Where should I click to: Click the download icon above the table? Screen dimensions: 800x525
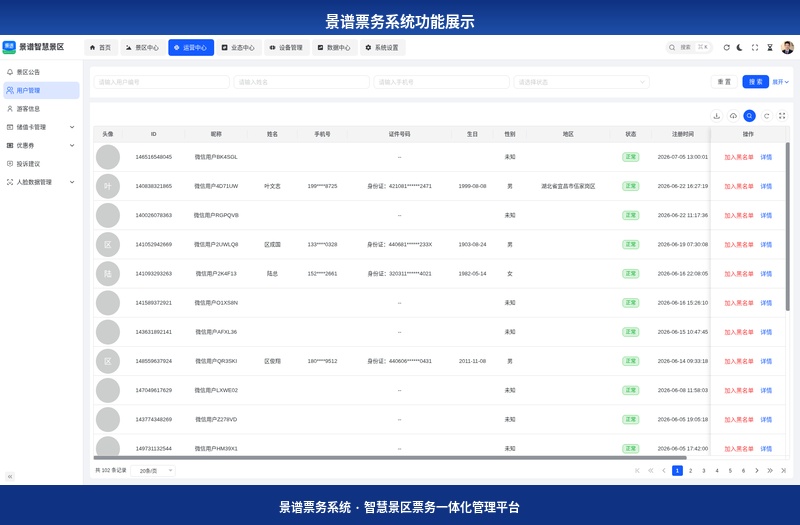coord(716,116)
